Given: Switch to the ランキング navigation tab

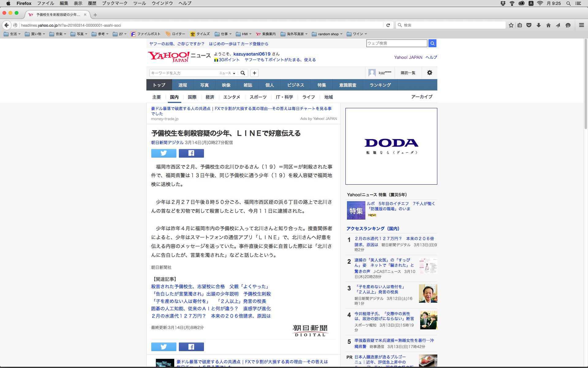Looking at the screenshot, I should (380, 85).
